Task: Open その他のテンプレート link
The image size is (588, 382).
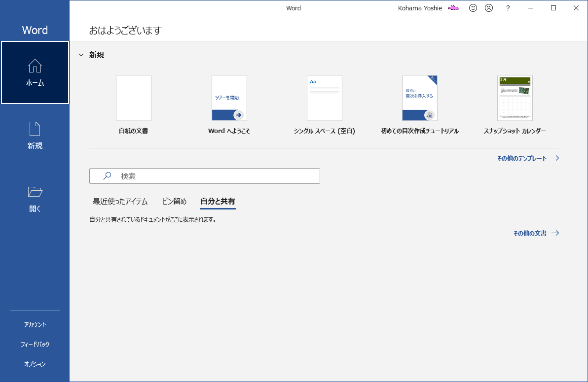Action: pyautogui.click(x=521, y=159)
